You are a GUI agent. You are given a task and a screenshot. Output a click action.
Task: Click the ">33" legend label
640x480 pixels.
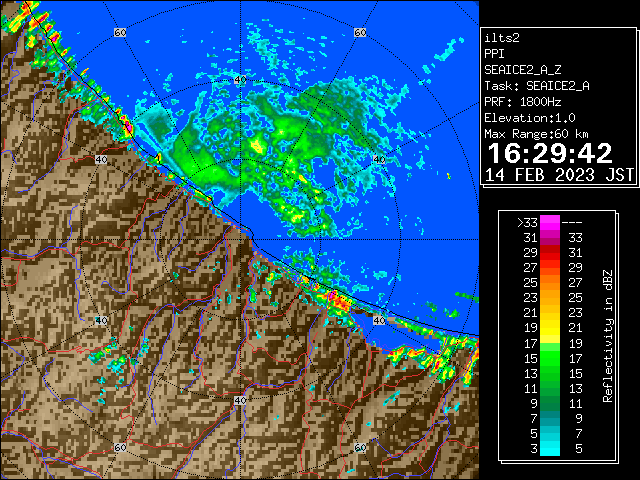tap(527, 223)
